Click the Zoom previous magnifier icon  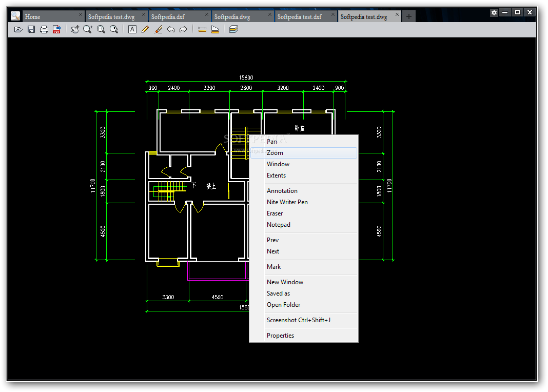pos(114,30)
